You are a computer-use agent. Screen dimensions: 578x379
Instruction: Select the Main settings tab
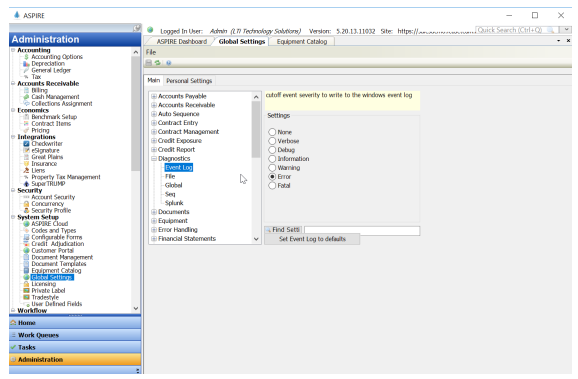point(154,80)
